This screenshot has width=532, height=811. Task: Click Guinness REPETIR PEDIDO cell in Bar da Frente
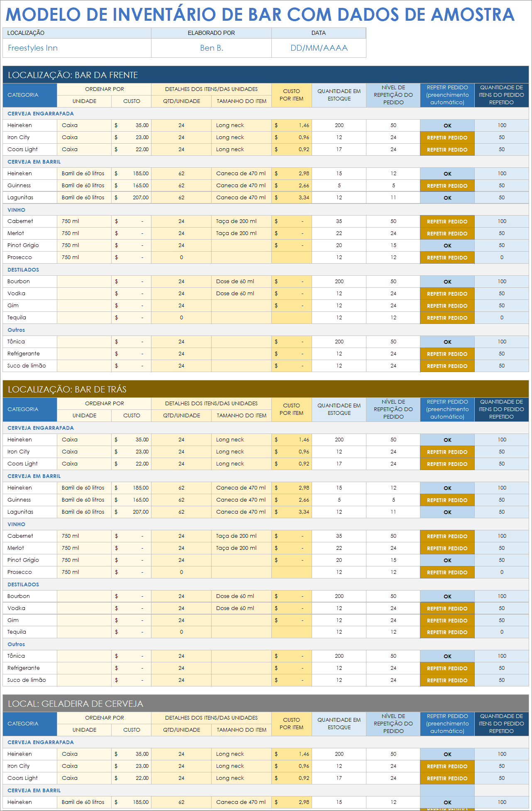coord(447,186)
